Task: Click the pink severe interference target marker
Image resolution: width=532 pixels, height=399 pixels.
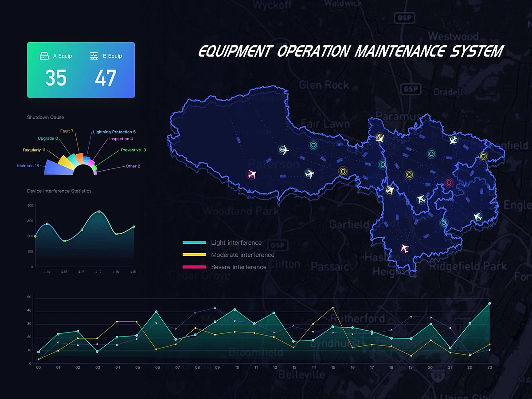Action: tap(449, 182)
